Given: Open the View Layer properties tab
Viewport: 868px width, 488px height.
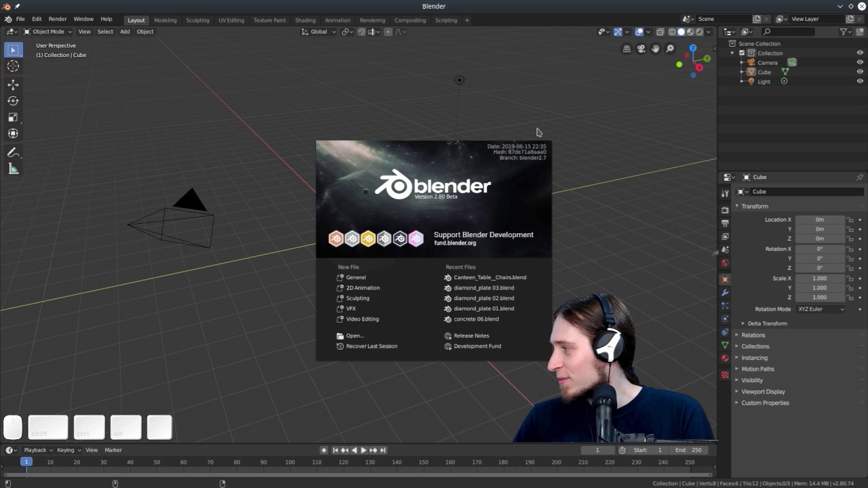Looking at the screenshot, I should [725, 237].
